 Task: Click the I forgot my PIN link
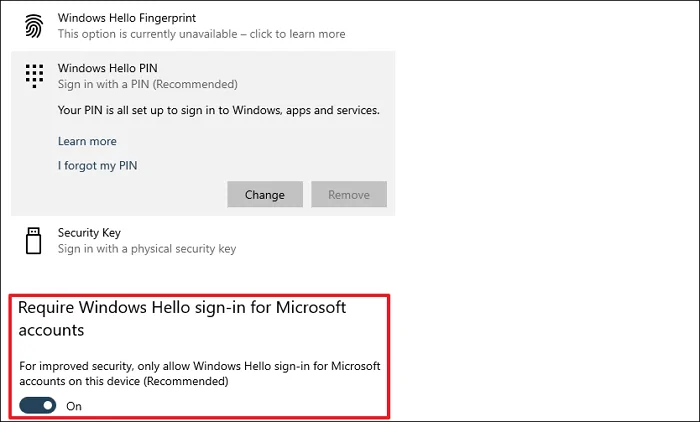pyautogui.click(x=97, y=166)
